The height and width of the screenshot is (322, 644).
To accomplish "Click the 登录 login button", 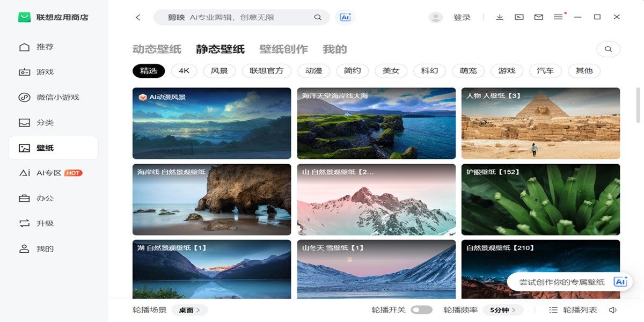I will click(462, 17).
